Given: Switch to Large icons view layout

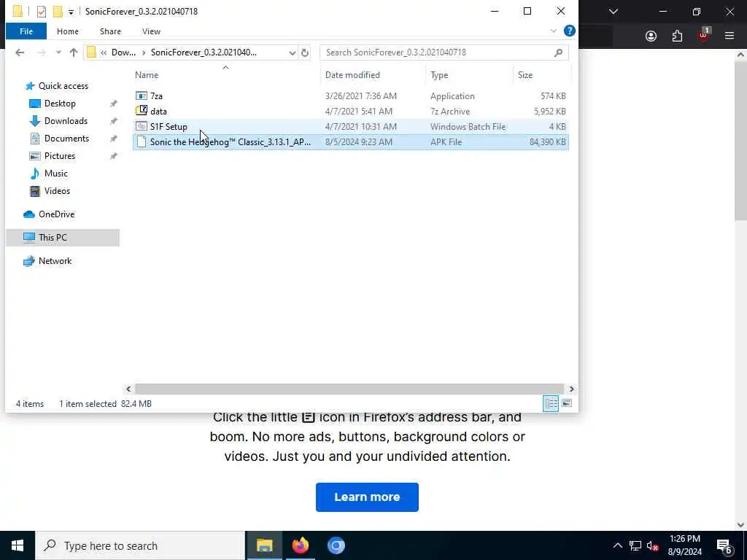Looking at the screenshot, I should pos(566,404).
